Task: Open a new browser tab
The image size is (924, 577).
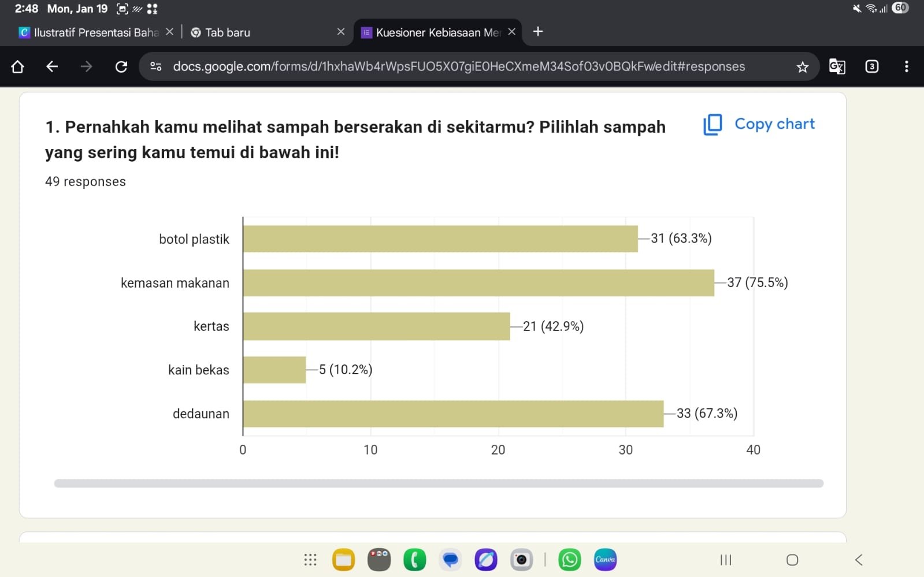Action: coord(538,32)
